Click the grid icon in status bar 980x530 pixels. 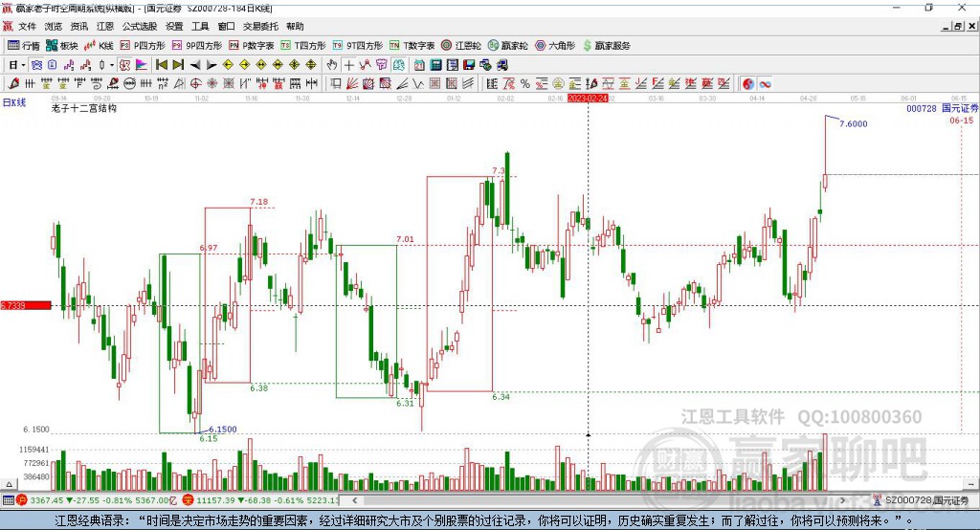(x=8, y=500)
